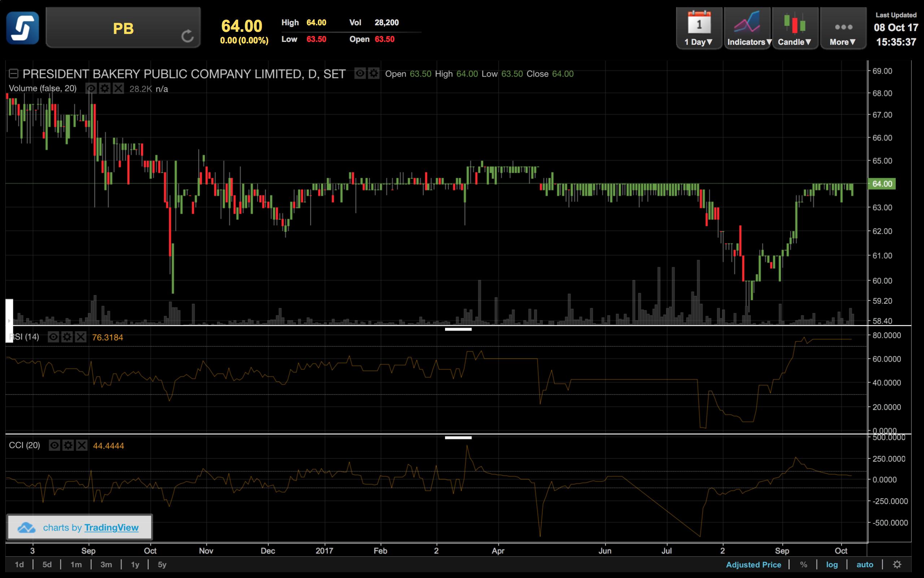
Task: Click the pane divider handle above CCI
Action: 458,438
